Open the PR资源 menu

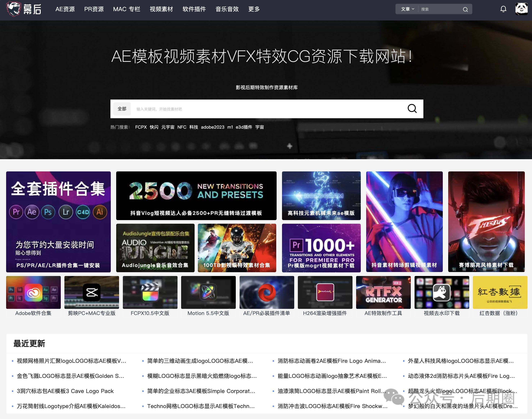tap(94, 9)
